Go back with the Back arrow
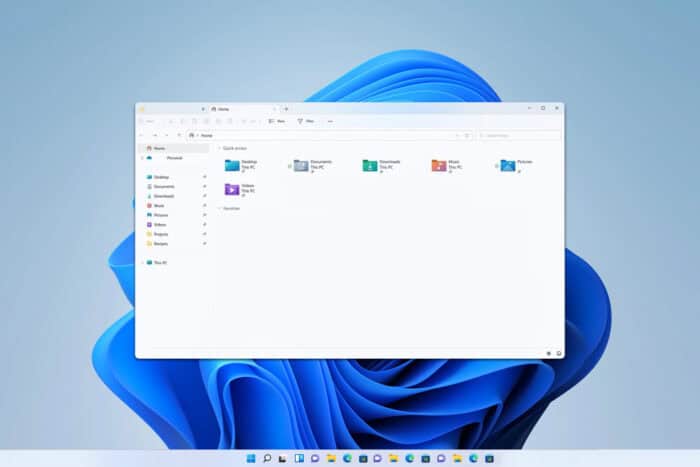 click(x=142, y=135)
